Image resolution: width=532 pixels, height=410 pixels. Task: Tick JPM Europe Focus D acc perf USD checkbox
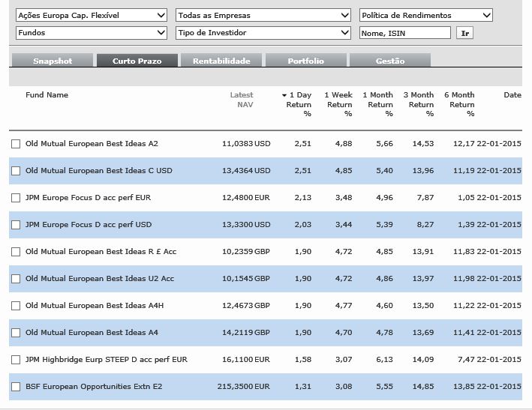point(16,225)
